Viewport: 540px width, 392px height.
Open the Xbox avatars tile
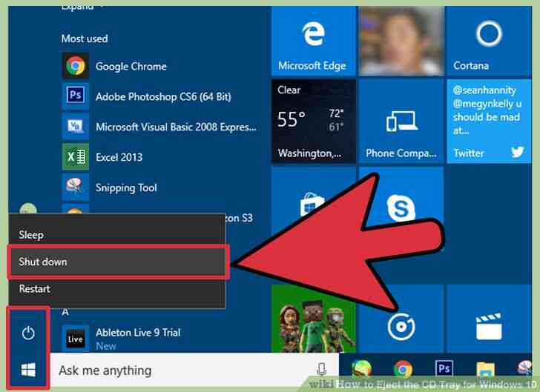[x=313, y=319]
